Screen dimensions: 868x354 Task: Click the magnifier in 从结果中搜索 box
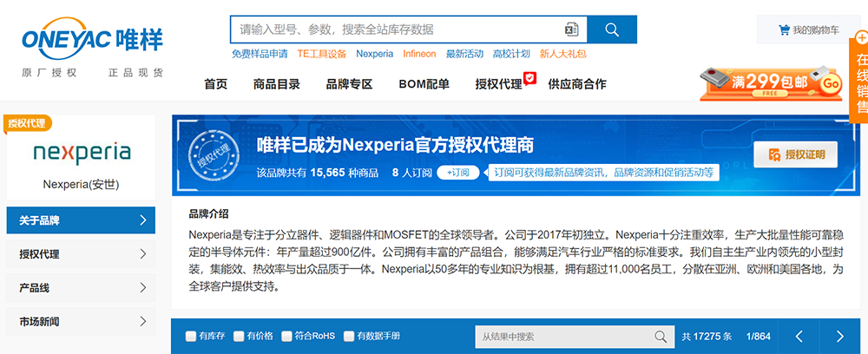coord(661,337)
